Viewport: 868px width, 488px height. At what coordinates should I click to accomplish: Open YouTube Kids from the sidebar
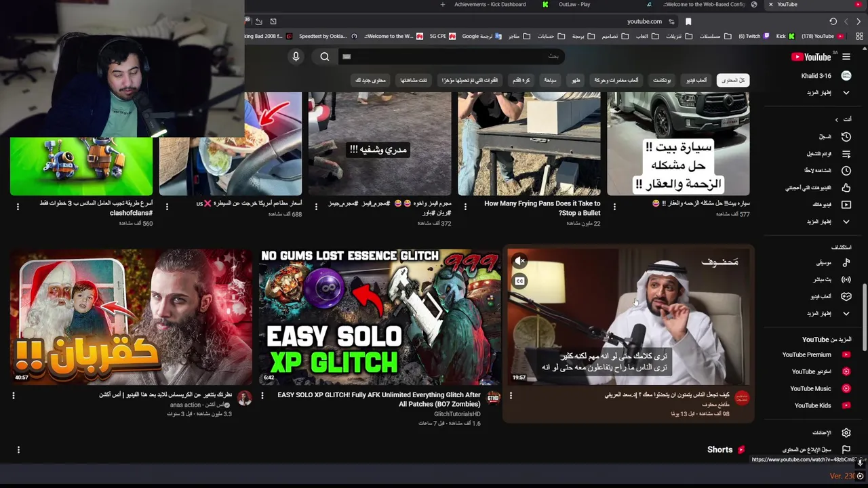822,405
